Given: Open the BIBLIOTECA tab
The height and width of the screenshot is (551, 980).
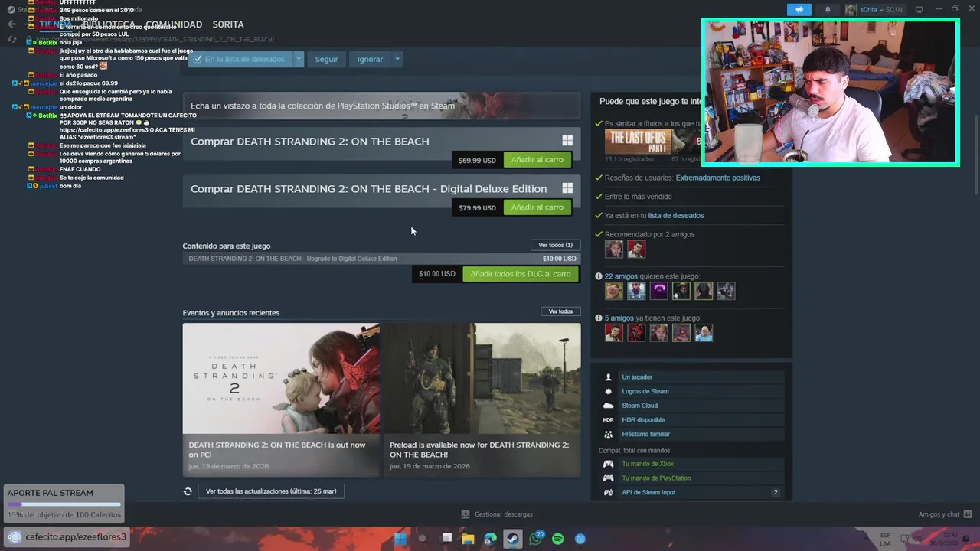Looking at the screenshot, I should click(109, 24).
